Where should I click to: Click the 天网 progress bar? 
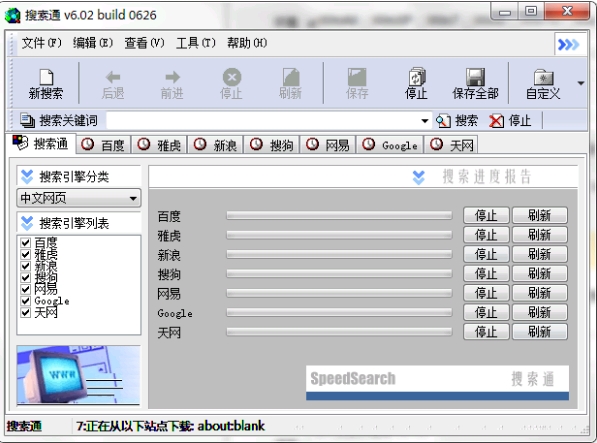(x=339, y=332)
